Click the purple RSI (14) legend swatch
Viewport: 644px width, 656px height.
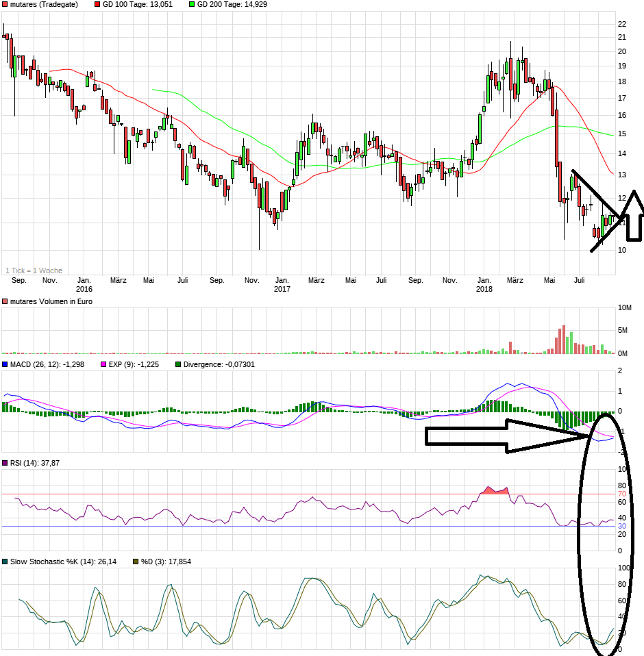tap(5, 463)
